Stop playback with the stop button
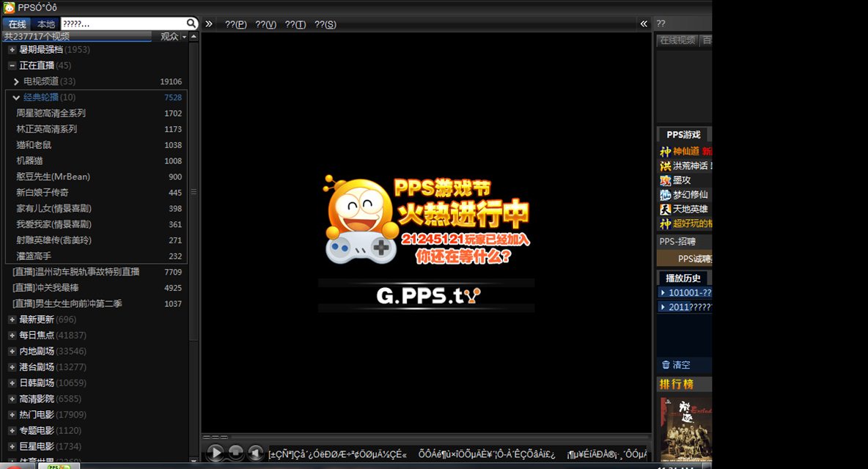The height and width of the screenshot is (469, 868). [x=236, y=452]
